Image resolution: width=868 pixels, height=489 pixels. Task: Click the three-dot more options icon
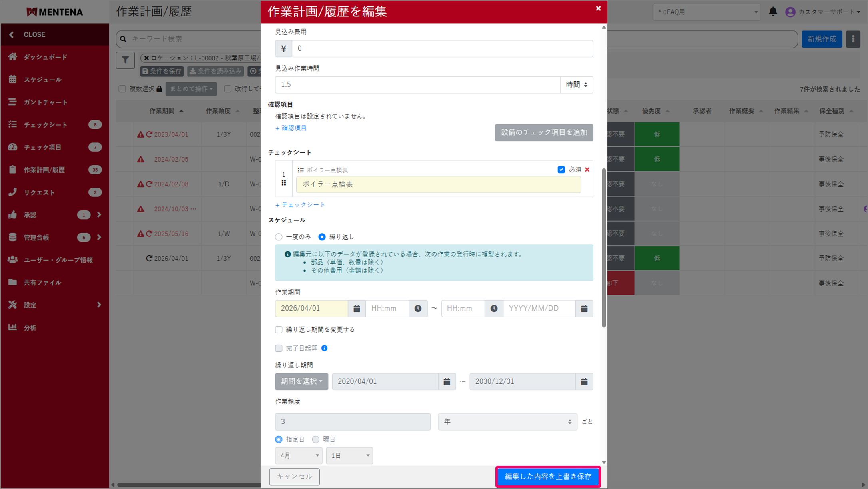(853, 39)
